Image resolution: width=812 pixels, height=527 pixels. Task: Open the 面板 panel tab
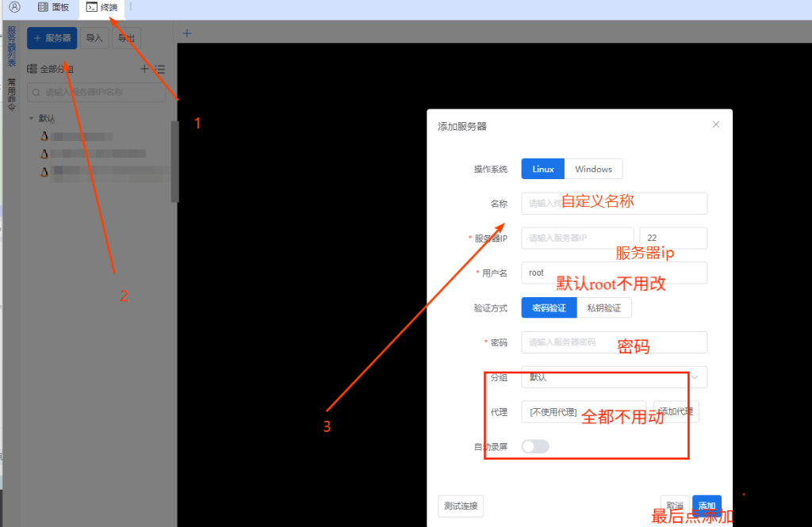53,7
